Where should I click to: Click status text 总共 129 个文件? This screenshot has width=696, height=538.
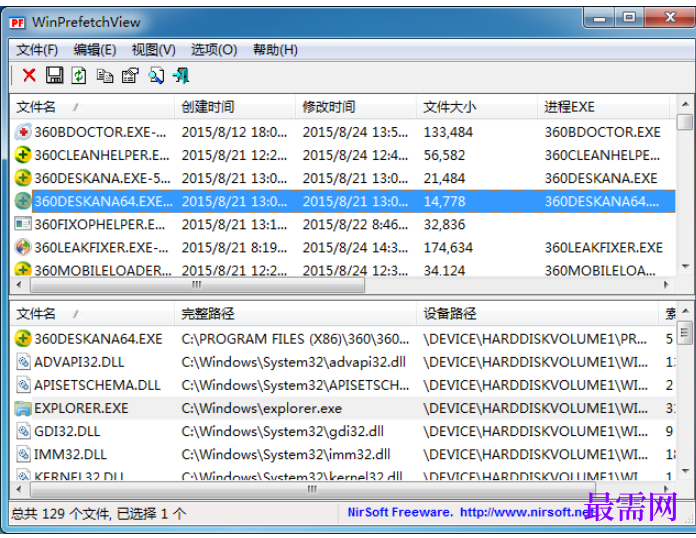pos(60,514)
